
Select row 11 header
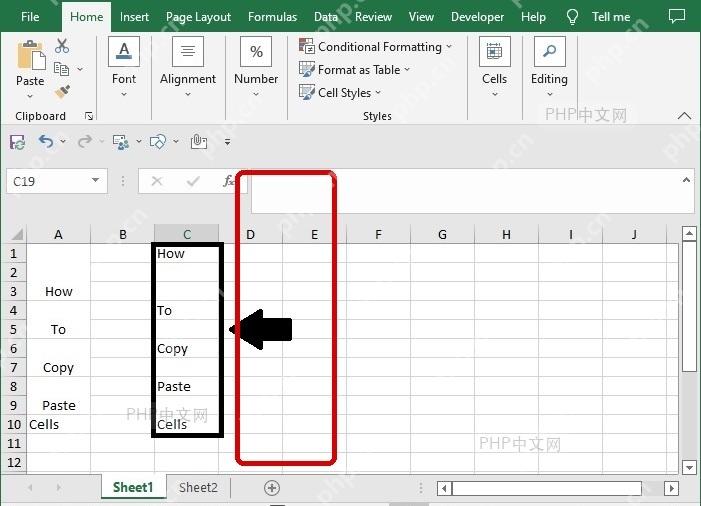pos(14,443)
